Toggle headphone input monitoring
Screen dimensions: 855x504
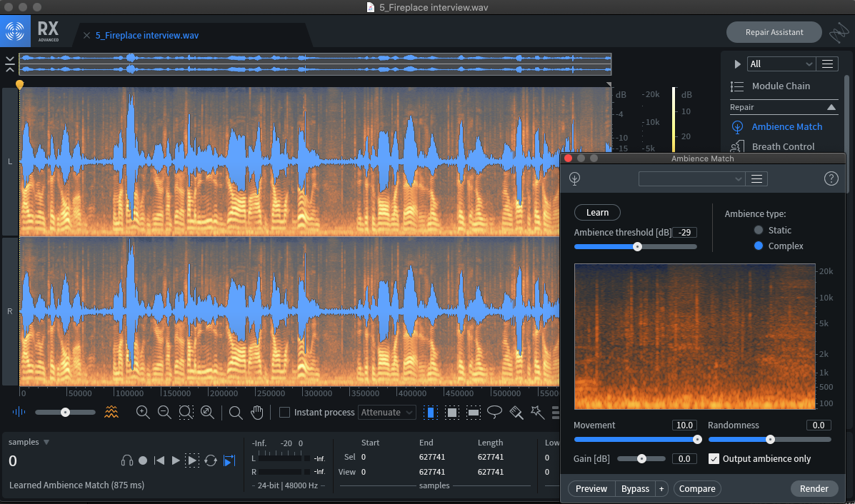coord(127,460)
